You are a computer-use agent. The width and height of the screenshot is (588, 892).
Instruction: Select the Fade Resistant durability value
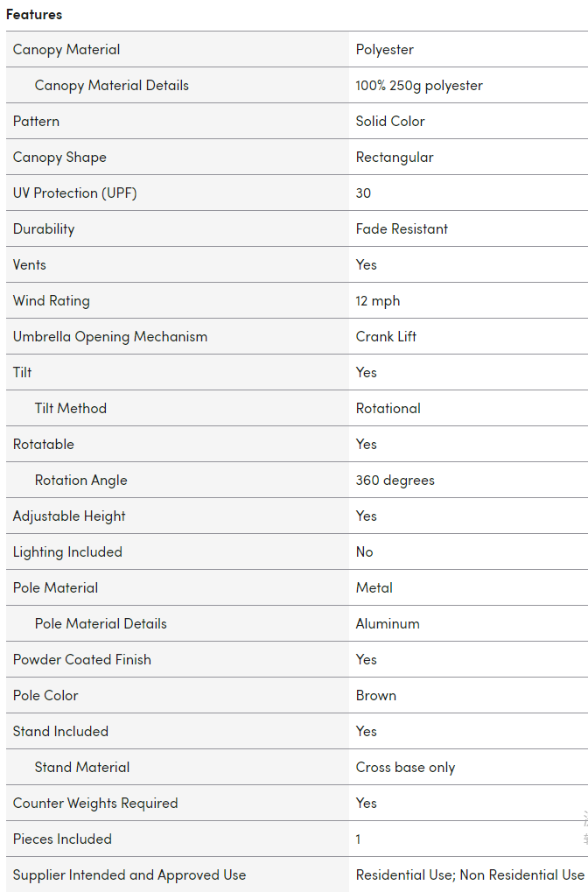[x=402, y=229]
